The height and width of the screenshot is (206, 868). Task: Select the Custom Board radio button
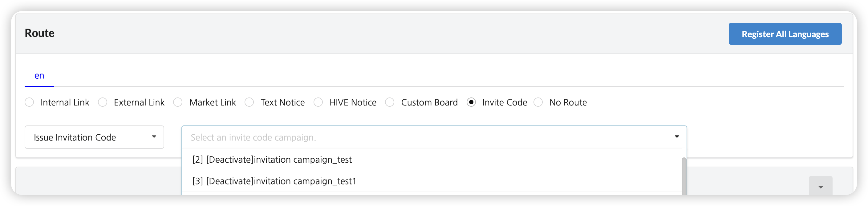pos(390,102)
